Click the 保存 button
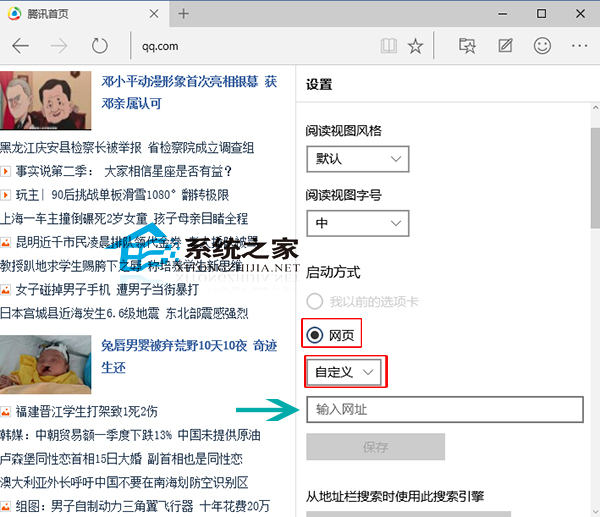Viewport: 600px width, 517px height. 375,447
